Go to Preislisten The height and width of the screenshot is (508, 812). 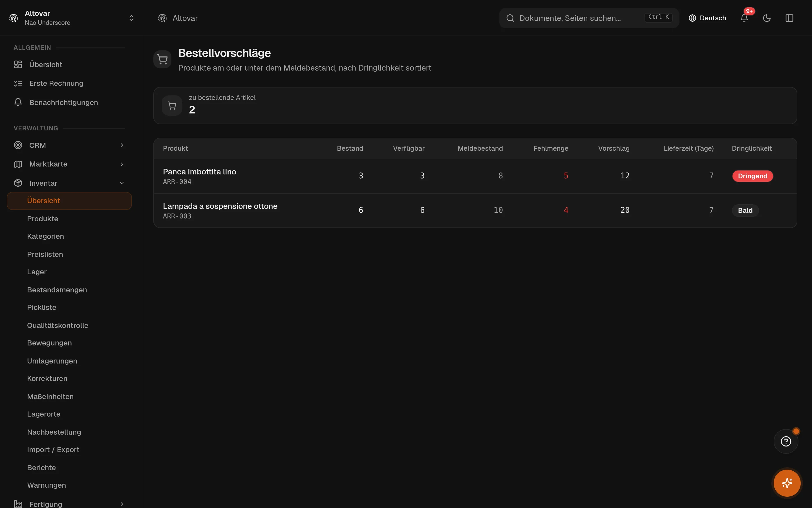[x=45, y=254]
